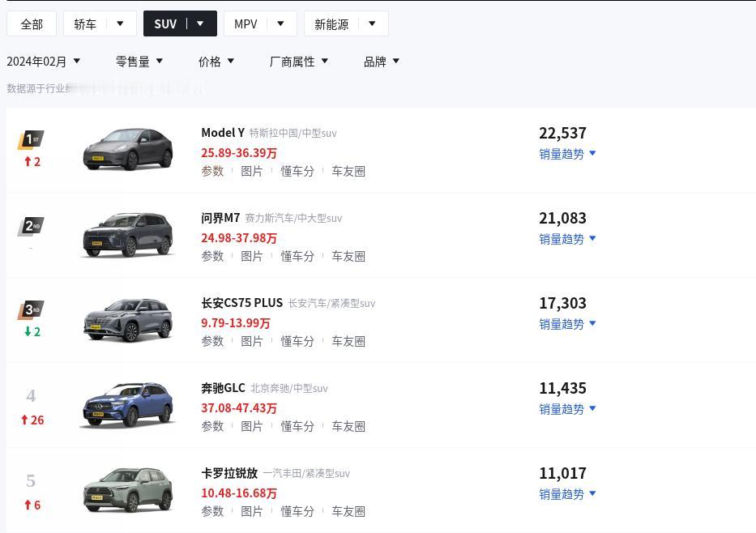Expand 销量趋势 sales trend for 问界M7
The height and width of the screenshot is (533, 756).
tap(567, 239)
